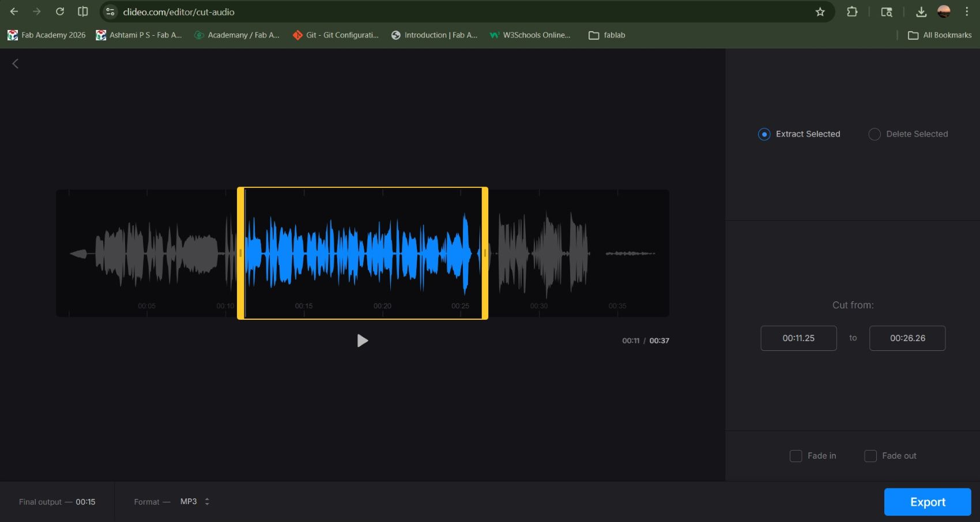Show browser downloads
The height and width of the screenshot is (522, 980).
921,12
